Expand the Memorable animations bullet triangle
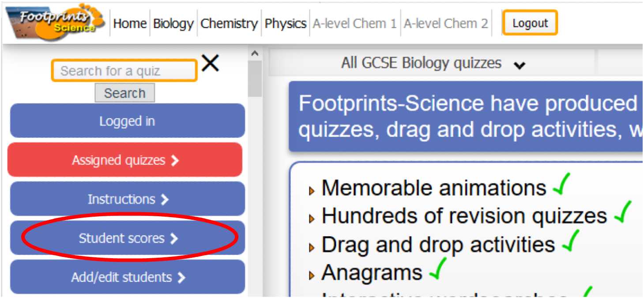 313,191
